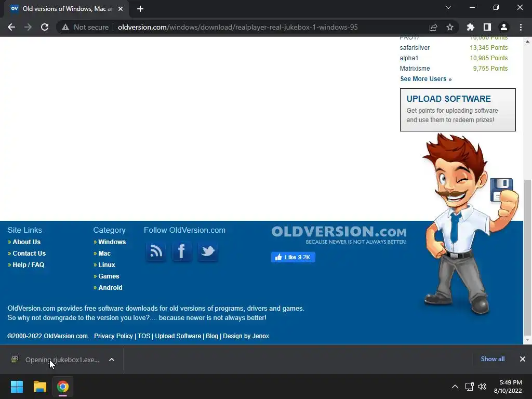
Task: Go back to the previous page
Action: 11,27
